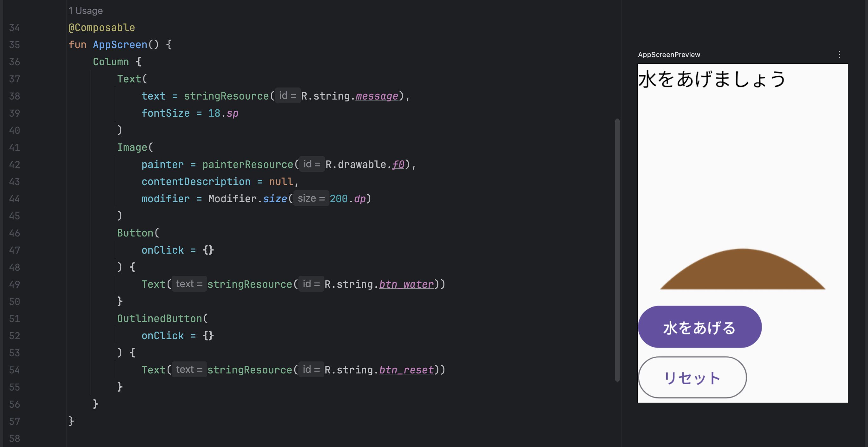The height and width of the screenshot is (447, 868).
Task: Click the @Composable annotation
Action: pyautogui.click(x=101, y=28)
